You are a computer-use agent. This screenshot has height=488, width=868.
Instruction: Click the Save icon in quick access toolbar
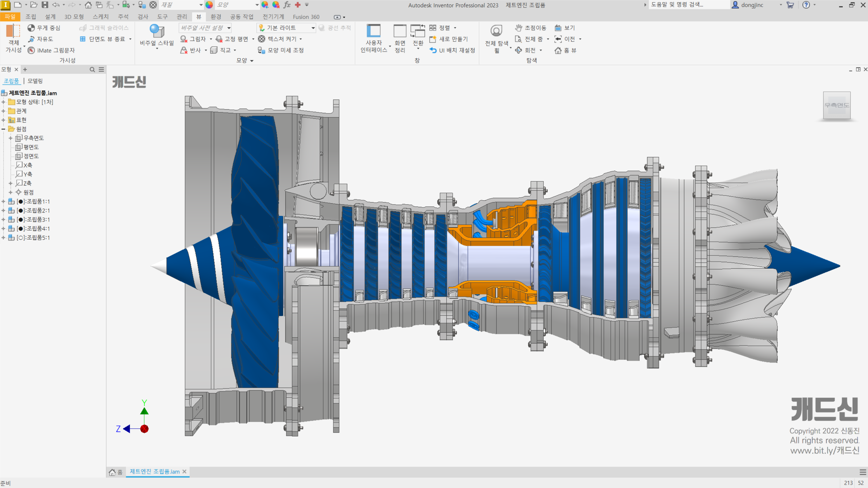click(45, 5)
